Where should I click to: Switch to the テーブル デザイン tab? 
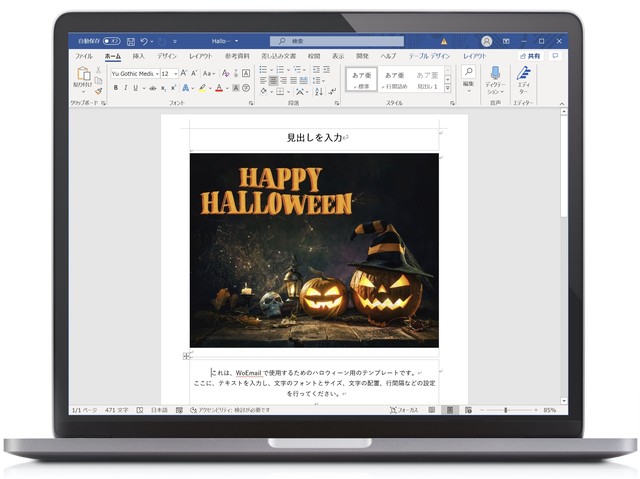pyautogui.click(x=429, y=56)
